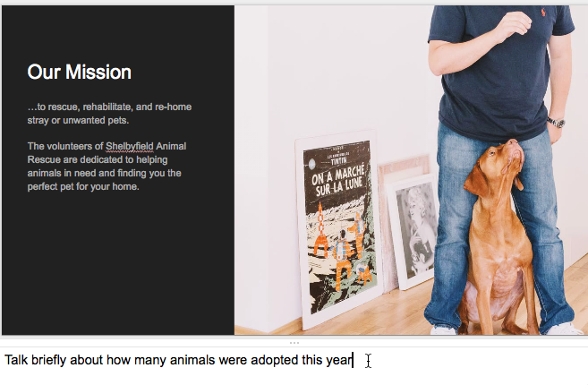
Task: Click the speaker notes resize handle dots
Action: (x=294, y=343)
